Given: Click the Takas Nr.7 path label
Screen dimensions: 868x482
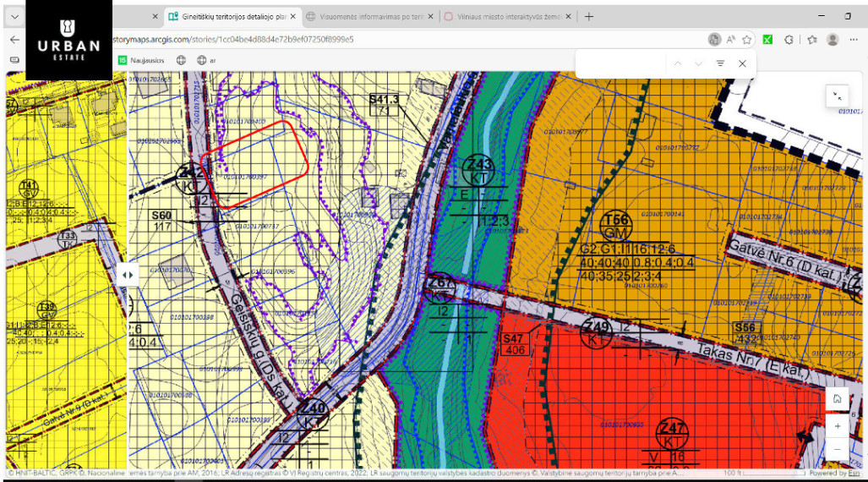Looking at the screenshot, I should (754, 361).
